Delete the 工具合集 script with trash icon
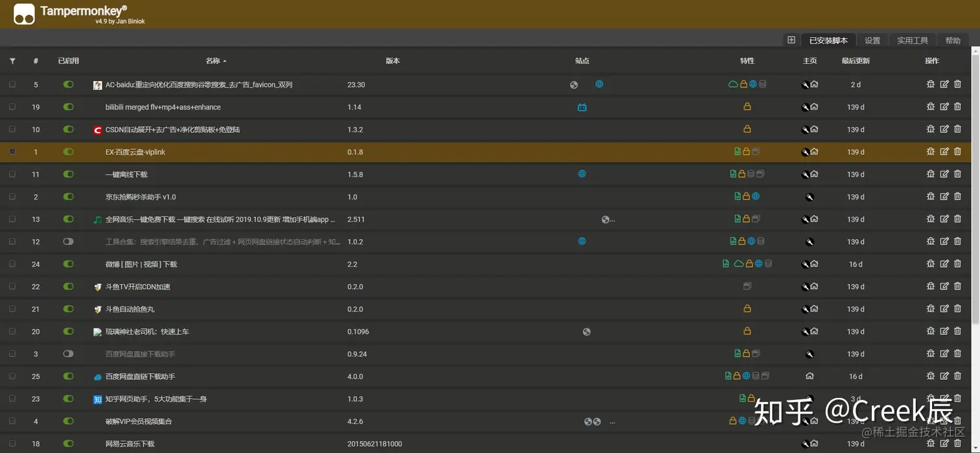 [957, 241]
